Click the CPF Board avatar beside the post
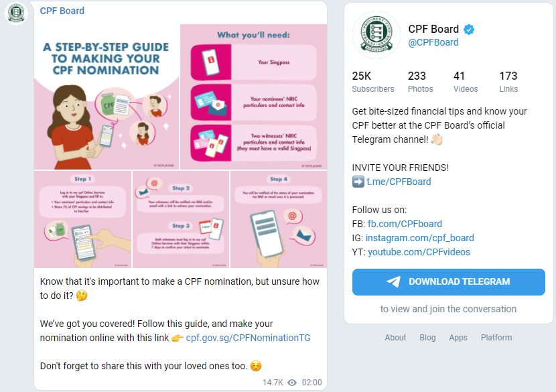 point(16,13)
